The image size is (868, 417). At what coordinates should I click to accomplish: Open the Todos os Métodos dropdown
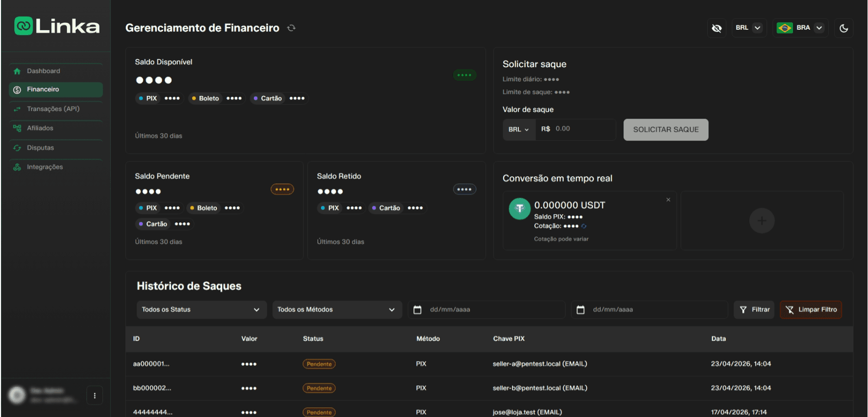(337, 309)
